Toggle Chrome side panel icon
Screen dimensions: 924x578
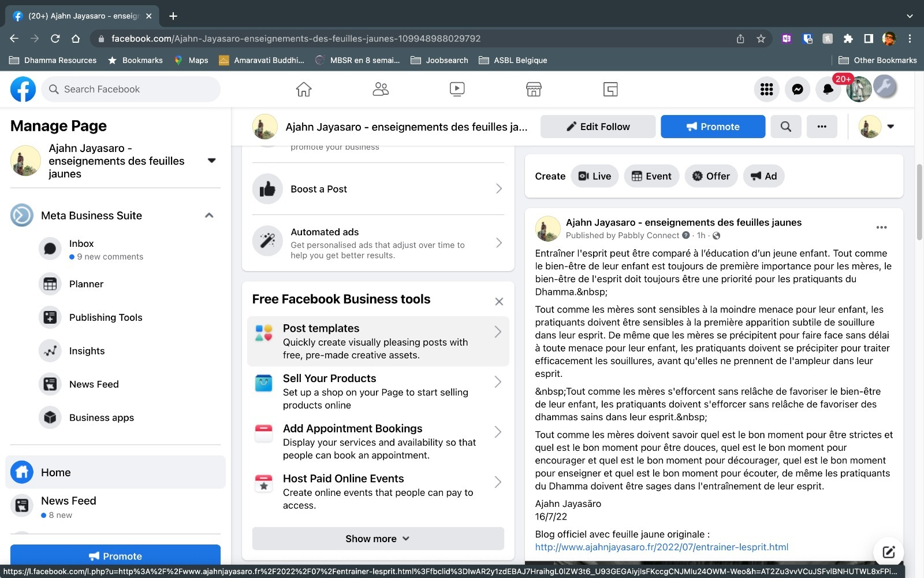(868, 39)
